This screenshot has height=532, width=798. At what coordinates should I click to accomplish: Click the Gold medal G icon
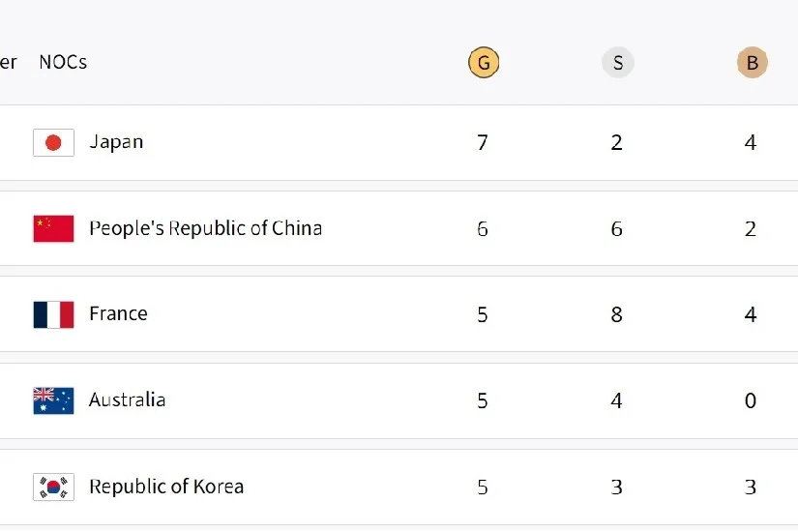tap(484, 63)
